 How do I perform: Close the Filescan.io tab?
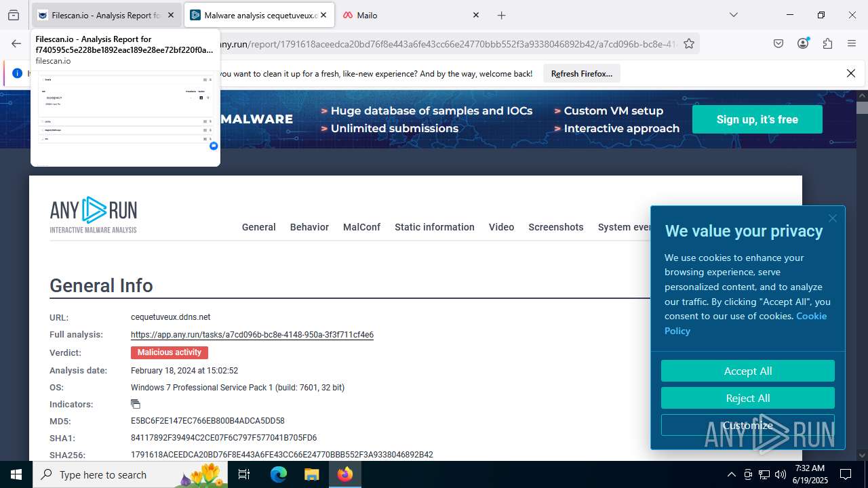(170, 15)
